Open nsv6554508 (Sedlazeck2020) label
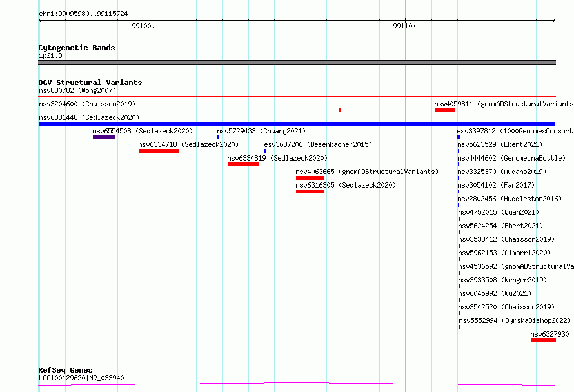 click(x=143, y=131)
